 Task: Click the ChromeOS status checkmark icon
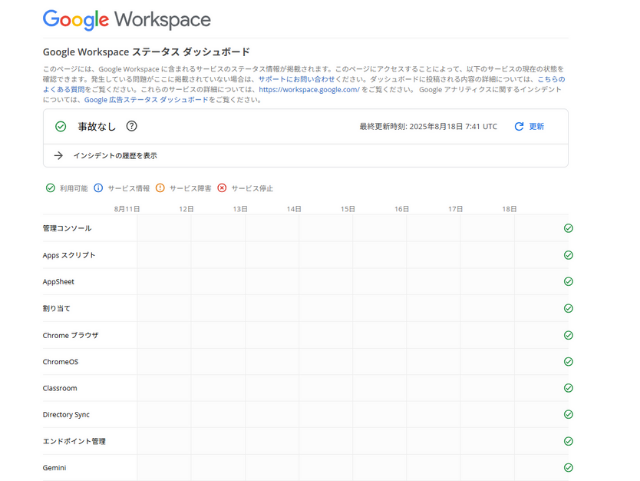568,362
